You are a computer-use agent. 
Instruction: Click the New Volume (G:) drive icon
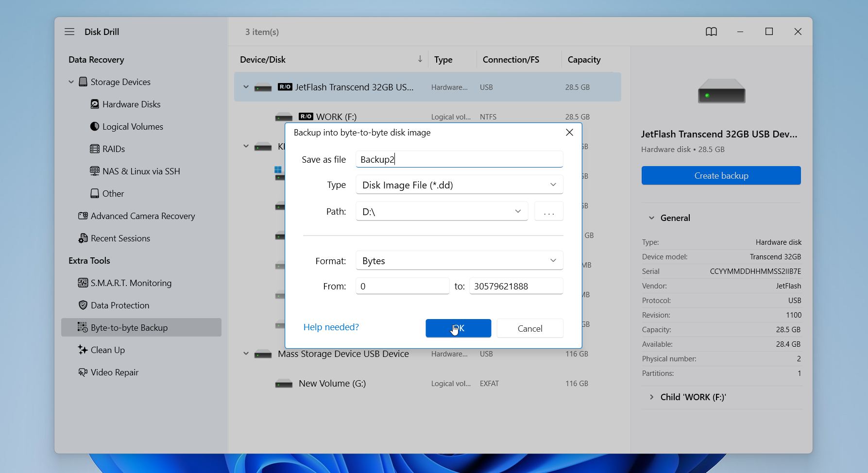284,384
